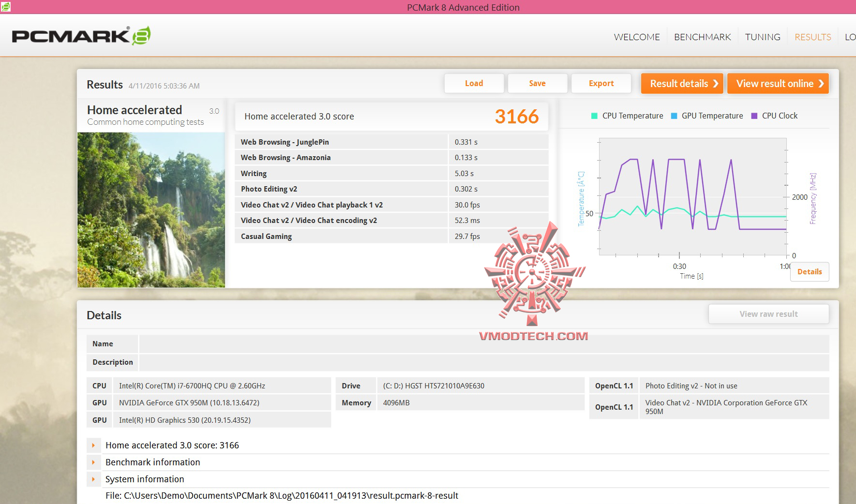Click View result online button

778,83
